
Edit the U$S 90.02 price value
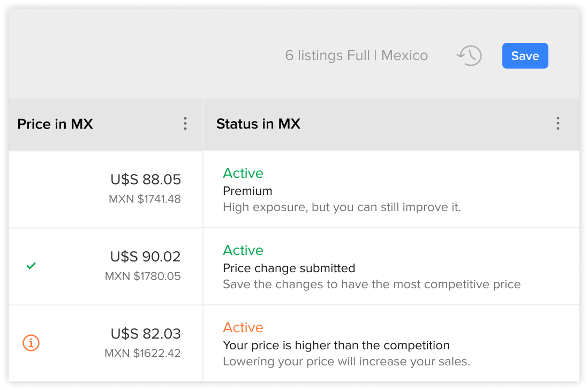click(146, 257)
